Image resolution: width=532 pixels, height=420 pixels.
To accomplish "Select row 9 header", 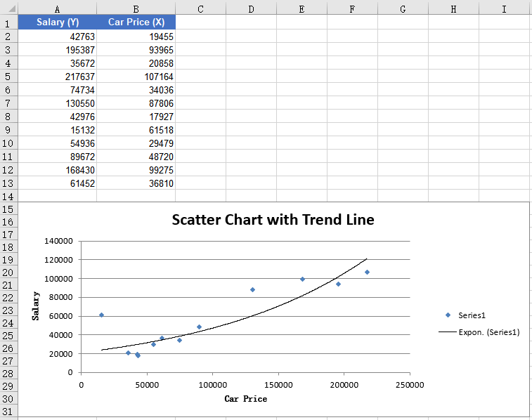I will point(9,130).
